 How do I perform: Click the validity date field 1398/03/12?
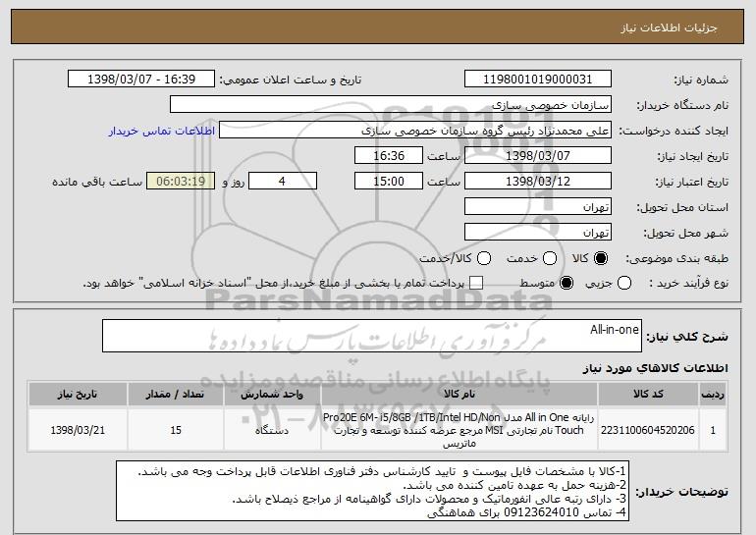click(538, 182)
